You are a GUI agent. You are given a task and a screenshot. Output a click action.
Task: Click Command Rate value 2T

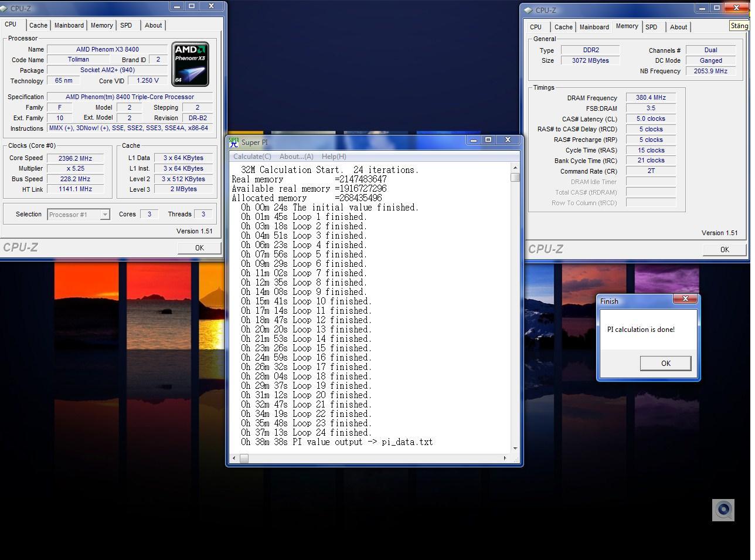pyautogui.click(x=651, y=171)
